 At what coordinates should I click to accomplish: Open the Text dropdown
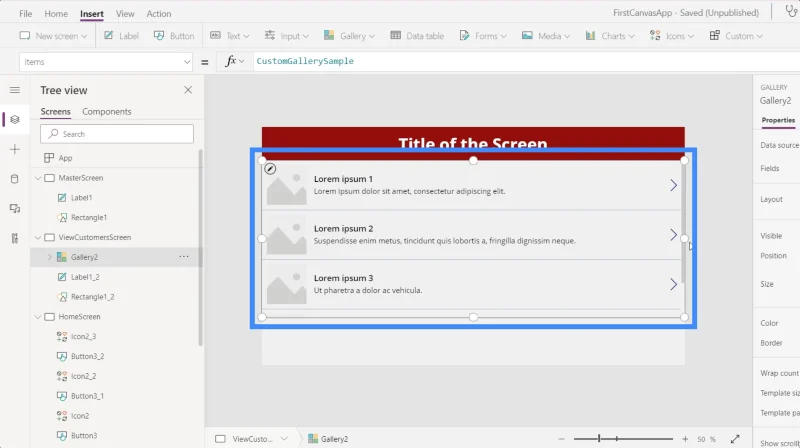pos(230,36)
